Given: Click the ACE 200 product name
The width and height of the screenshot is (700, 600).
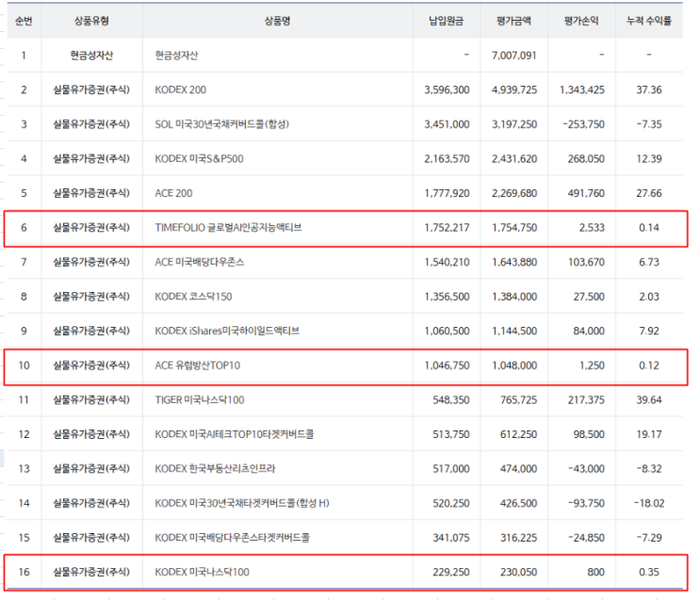Looking at the screenshot, I should tap(173, 193).
